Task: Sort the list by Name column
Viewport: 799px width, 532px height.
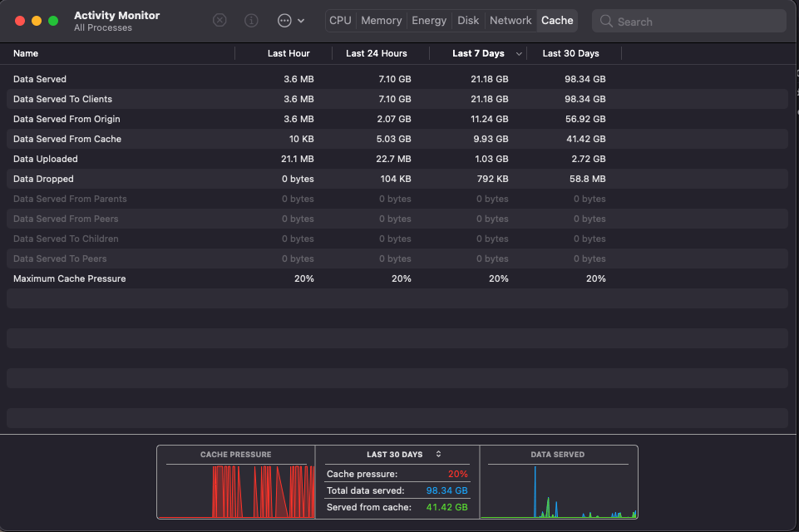Action: (26, 53)
